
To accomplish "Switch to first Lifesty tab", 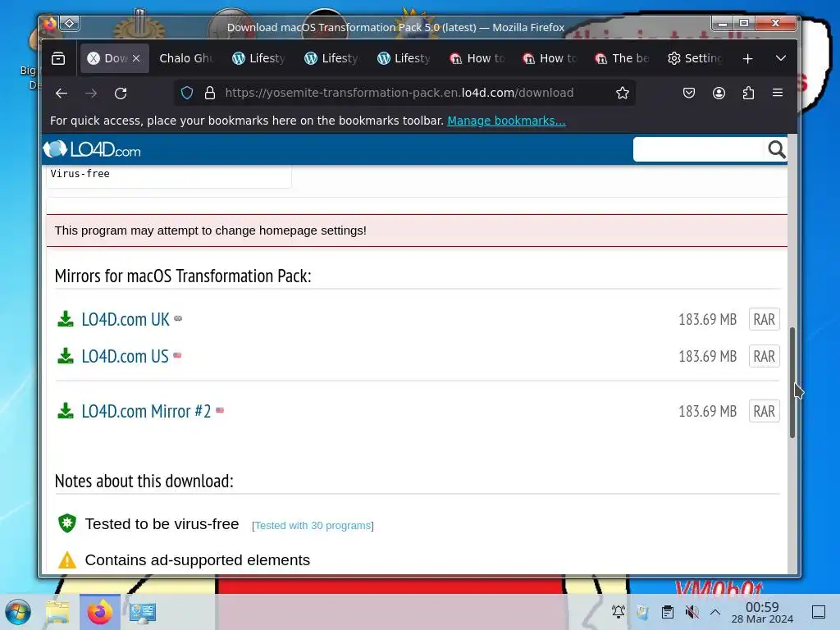I will pyautogui.click(x=258, y=58).
